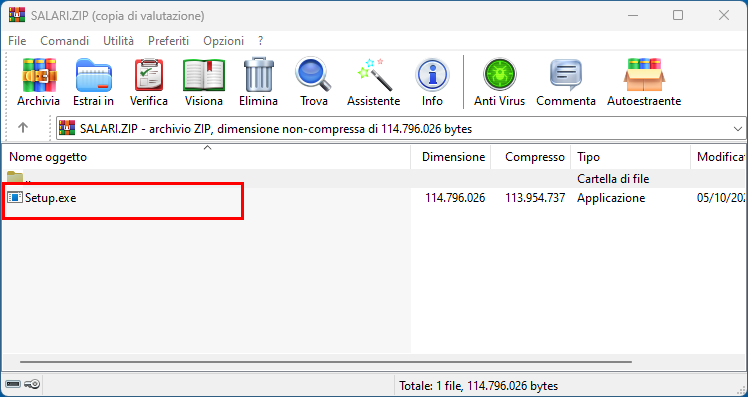The image size is (748, 397).
Task: Show archive Info
Action: [x=432, y=82]
